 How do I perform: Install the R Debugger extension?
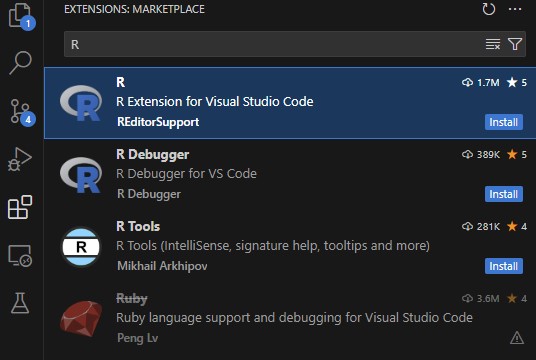click(504, 194)
